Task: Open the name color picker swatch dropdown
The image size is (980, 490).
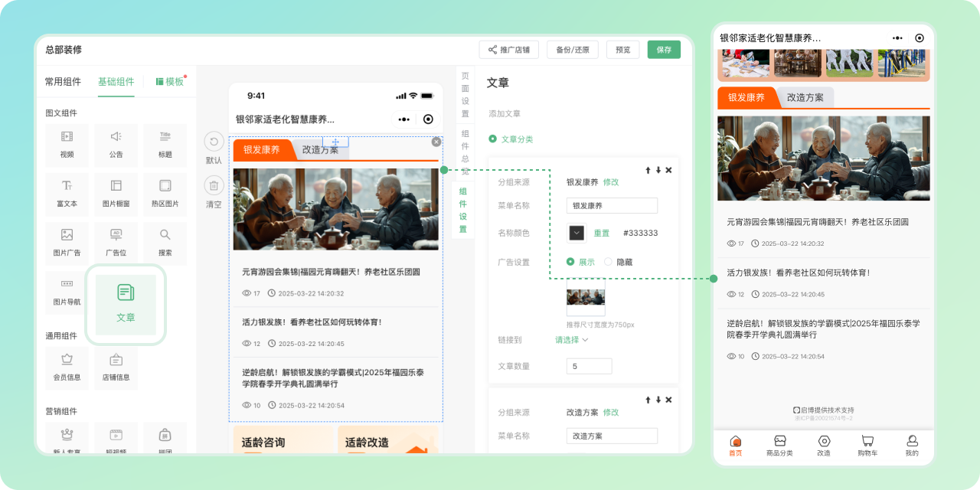Action: point(577,233)
